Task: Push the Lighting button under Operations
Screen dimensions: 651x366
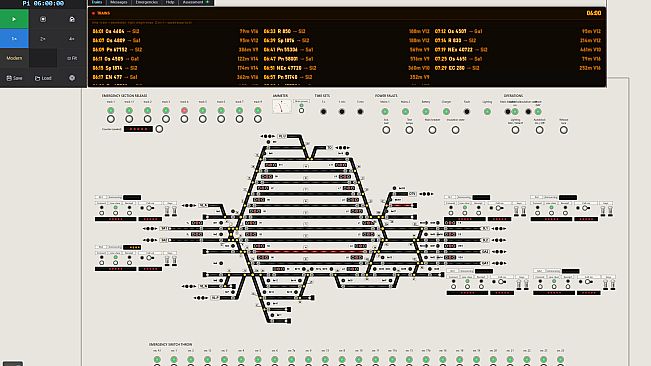Action: (x=515, y=130)
